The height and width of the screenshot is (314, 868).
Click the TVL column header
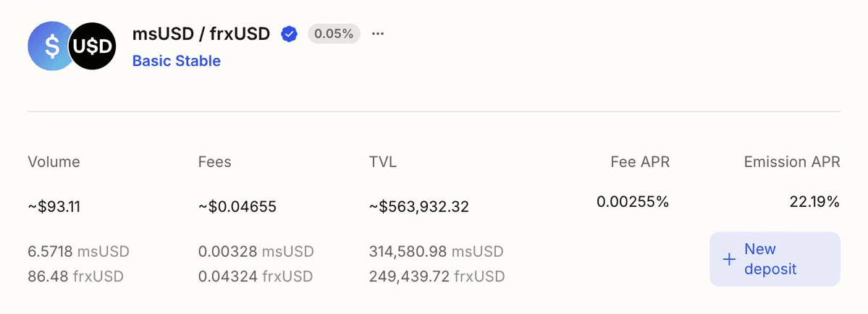click(x=382, y=162)
